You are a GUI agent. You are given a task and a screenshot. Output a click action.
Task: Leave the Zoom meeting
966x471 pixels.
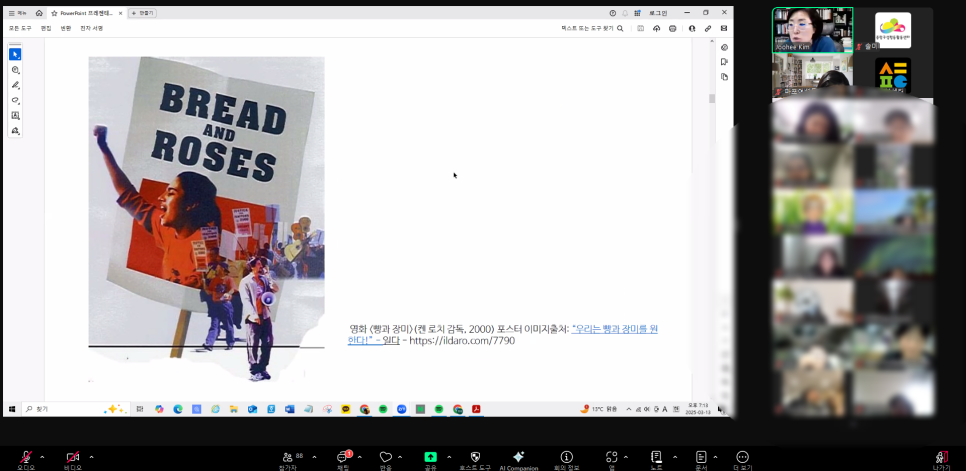tap(941, 460)
